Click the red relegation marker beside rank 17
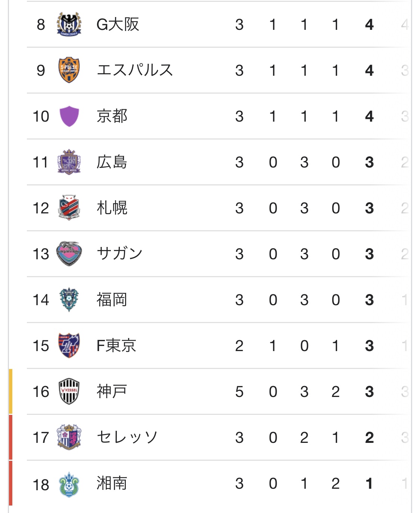This screenshot has height=513, width=420. pyautogui.click(x=11, y=437)
